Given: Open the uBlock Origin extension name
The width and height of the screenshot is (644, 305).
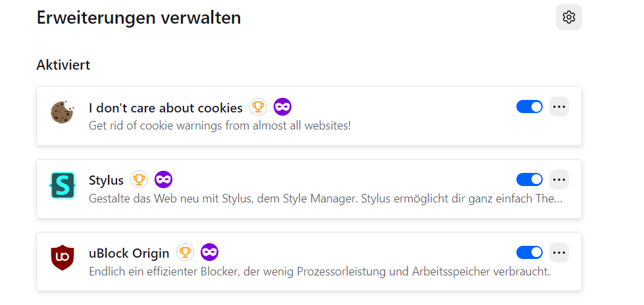Looking at the screenshot, I should click(x=129, y=253).
